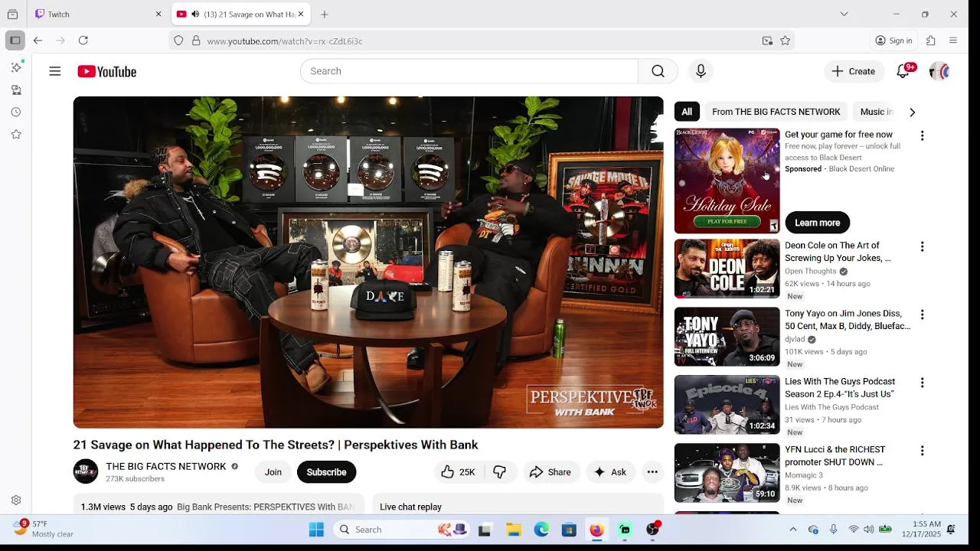
Task: Dislike this video
Action: (500, 472)
